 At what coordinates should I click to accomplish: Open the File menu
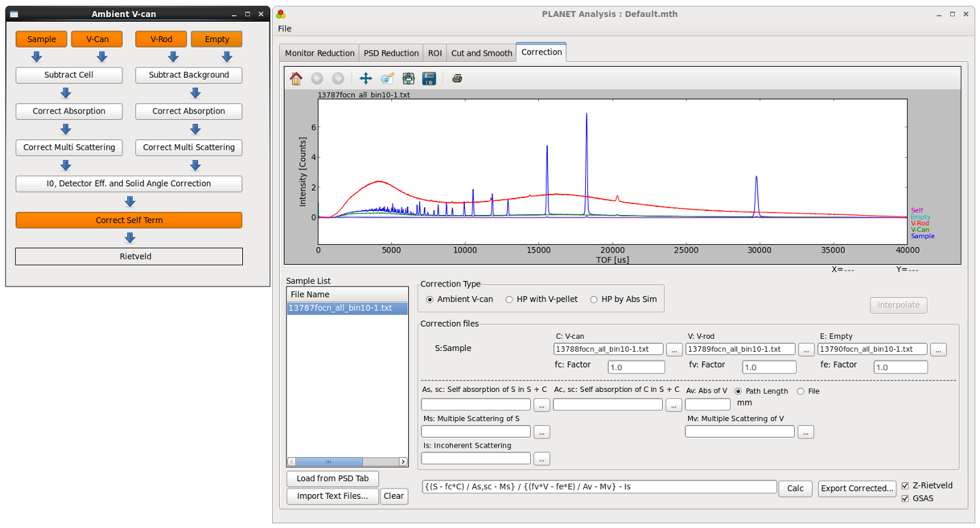284,29
